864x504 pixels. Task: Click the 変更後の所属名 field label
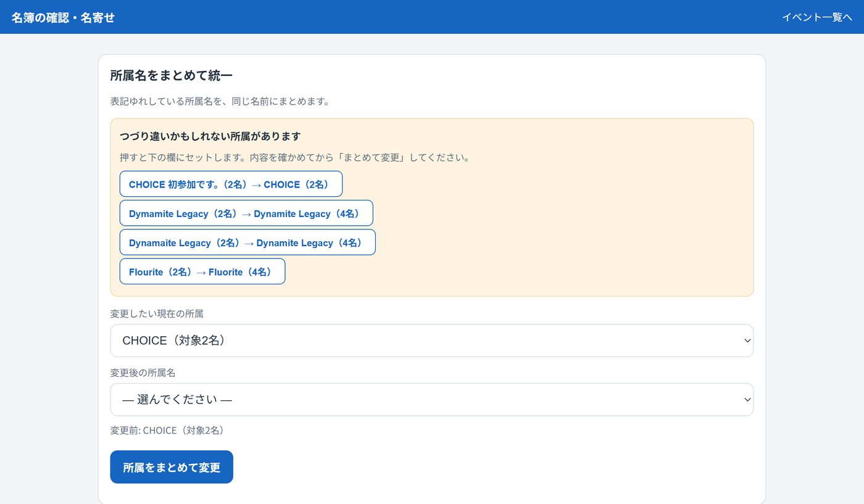(x=143, y=373)
